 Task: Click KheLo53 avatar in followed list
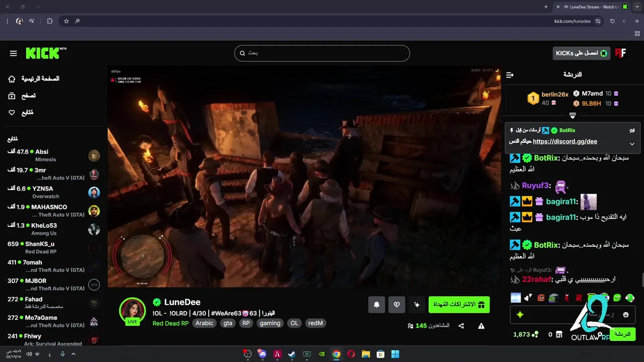tap(94, 229)
